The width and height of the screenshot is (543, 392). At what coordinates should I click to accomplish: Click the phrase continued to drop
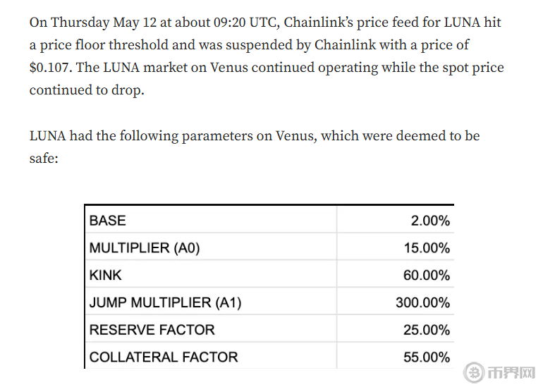tap(87, 91)
